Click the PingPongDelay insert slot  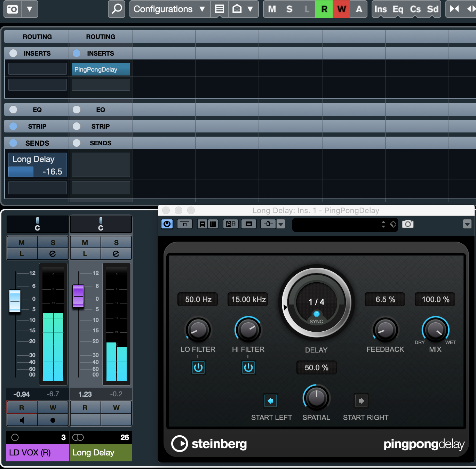pos(101,69)
